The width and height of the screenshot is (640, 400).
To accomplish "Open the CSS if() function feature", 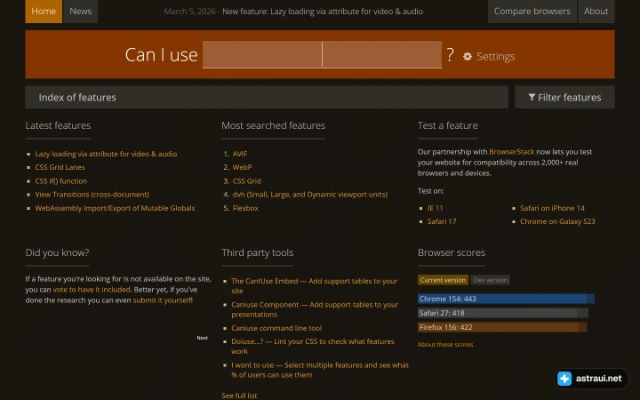I will tap(61, 181).
